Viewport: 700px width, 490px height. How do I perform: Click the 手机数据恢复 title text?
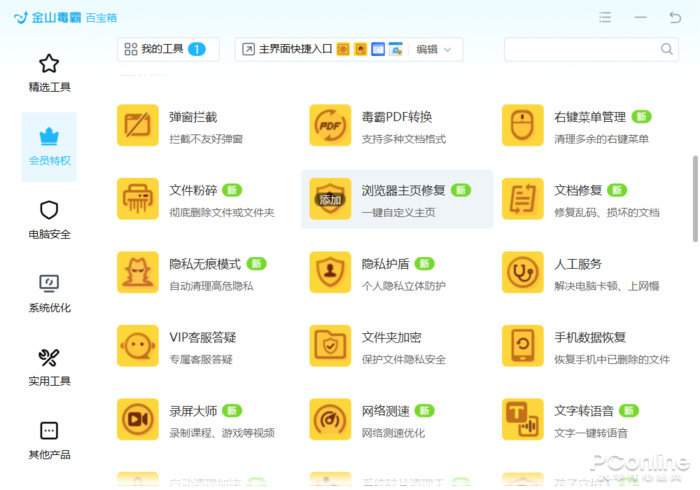(x=590, y=337)
